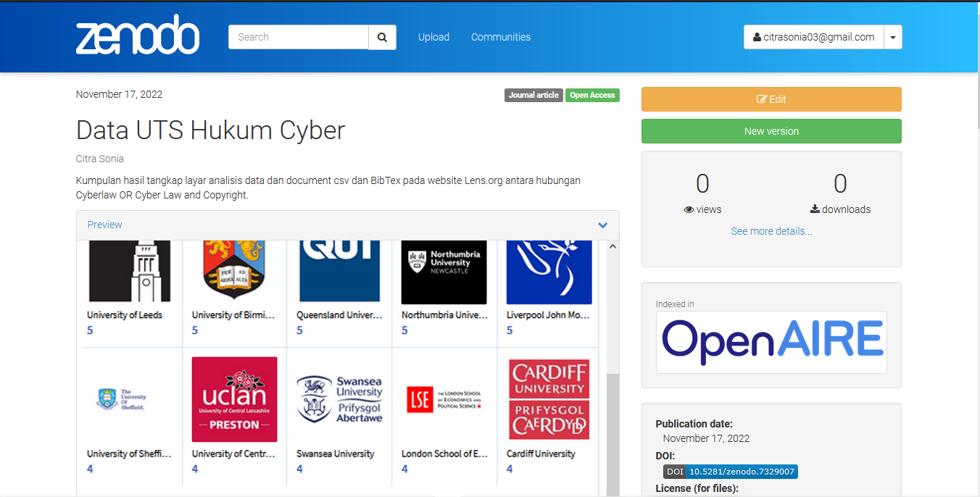This screenshot has height=497, width=980.
Task: Click the Zenodo logo
Action: pos(138,36)
